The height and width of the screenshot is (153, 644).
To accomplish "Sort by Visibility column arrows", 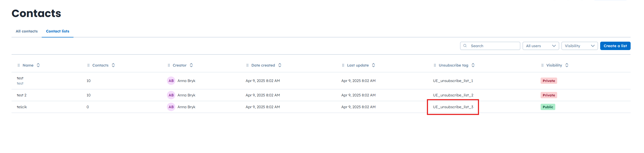I will point(567,65).
